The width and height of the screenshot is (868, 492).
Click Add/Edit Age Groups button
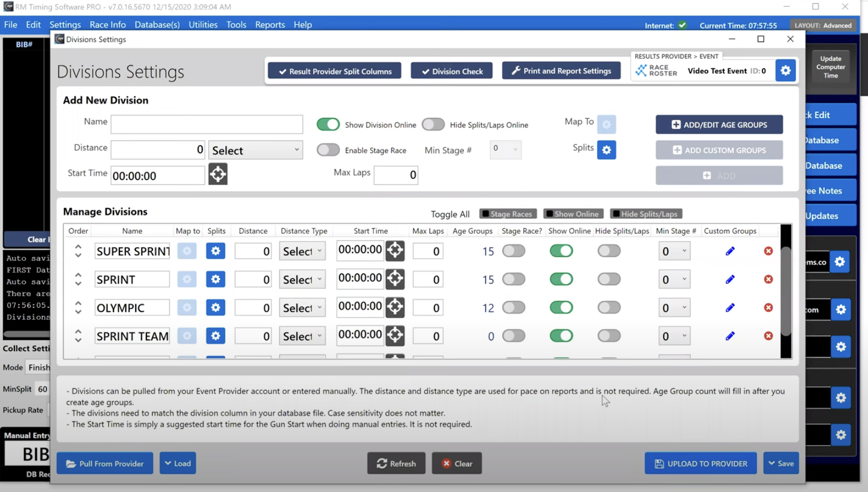(x=719, y=125)
